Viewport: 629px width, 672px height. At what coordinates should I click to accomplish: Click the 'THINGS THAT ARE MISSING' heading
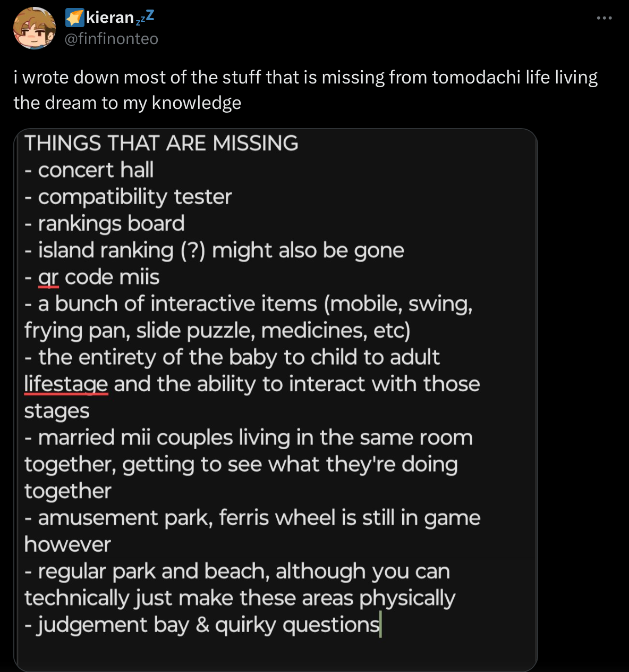[161, 144]
